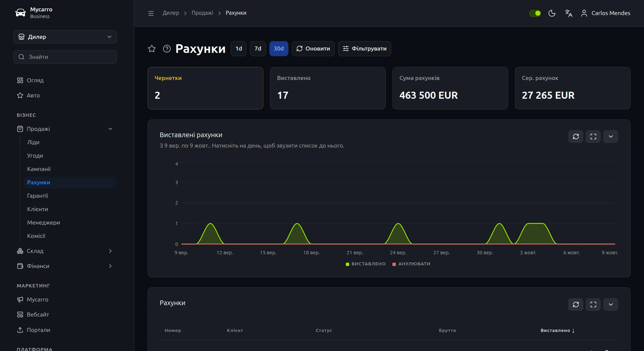Open help question mark icon beside Рахунки
This screenshot has width=644, height=351.
tap(167, 49)
